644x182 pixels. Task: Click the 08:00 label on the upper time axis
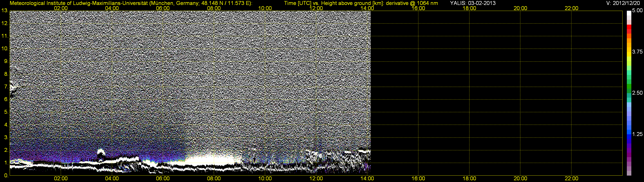214,8
